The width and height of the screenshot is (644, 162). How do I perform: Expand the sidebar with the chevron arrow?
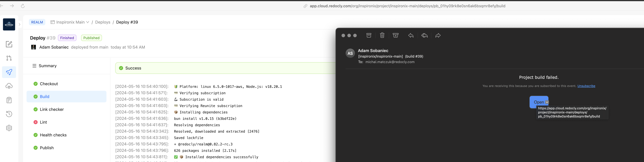20,24
